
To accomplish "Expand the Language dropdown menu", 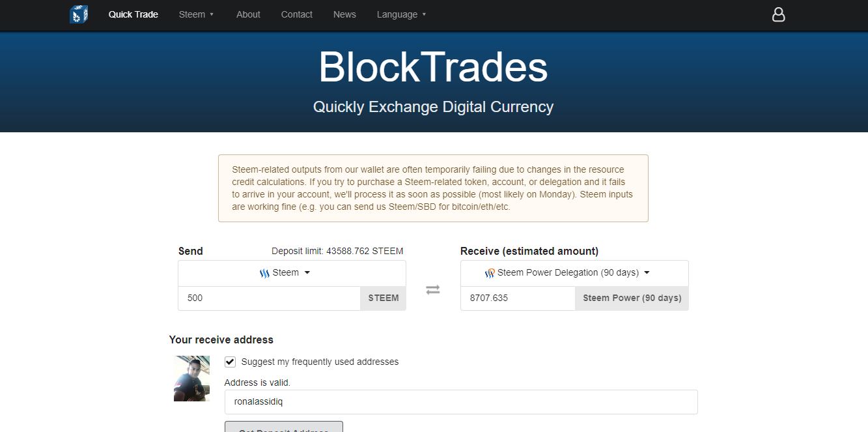I will pyautogui.click(x=401, y=14).
